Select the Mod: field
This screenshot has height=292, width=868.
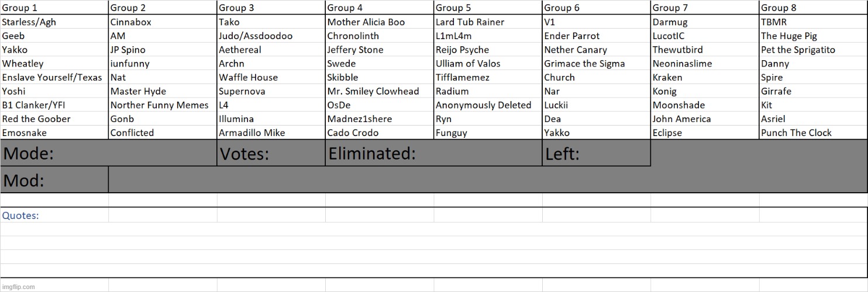pyautogui.click(x=54, y=180)
